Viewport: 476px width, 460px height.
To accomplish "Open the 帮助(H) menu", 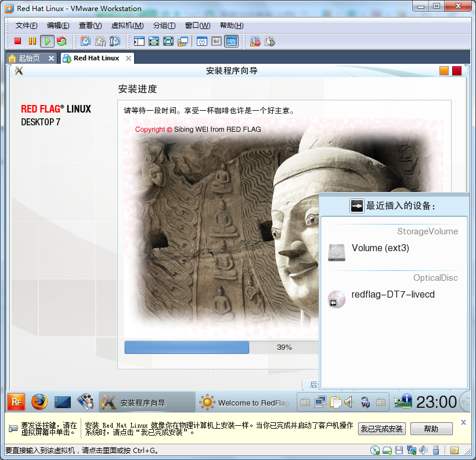I will (x=232, y=26).
